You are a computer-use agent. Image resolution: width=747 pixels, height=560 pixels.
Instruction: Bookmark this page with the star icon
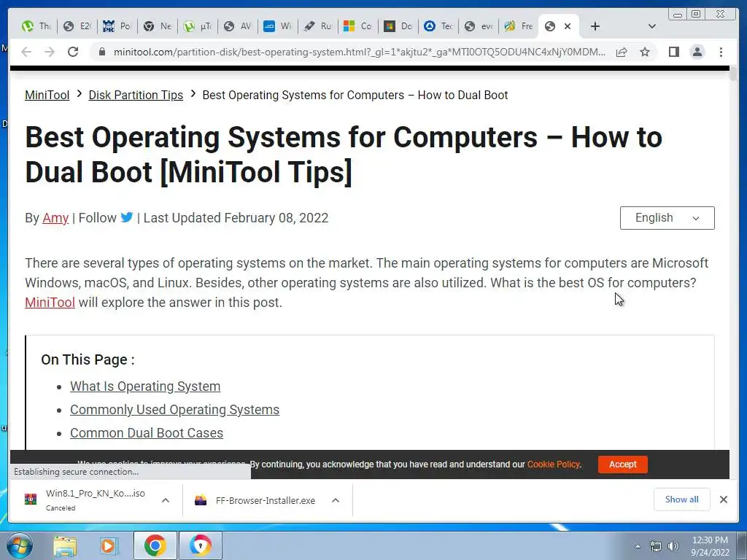click(x=645, y=52)
